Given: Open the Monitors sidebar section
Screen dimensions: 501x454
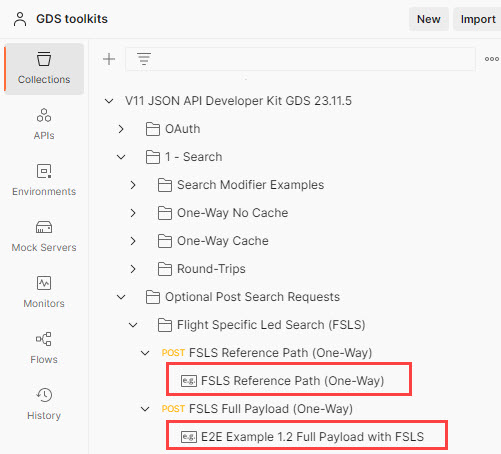Looking at the screenshot, I should coord(44,292).
